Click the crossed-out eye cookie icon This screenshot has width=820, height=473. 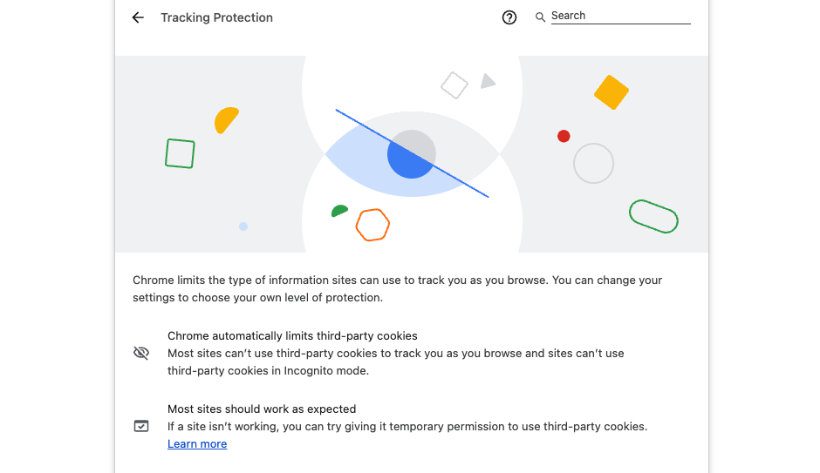click(141, 353)
